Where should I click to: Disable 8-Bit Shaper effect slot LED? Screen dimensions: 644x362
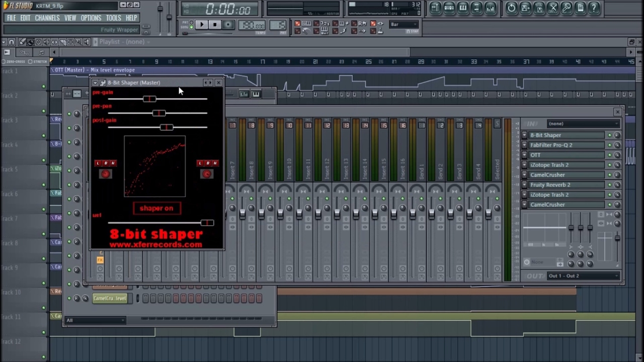[610, 135]
